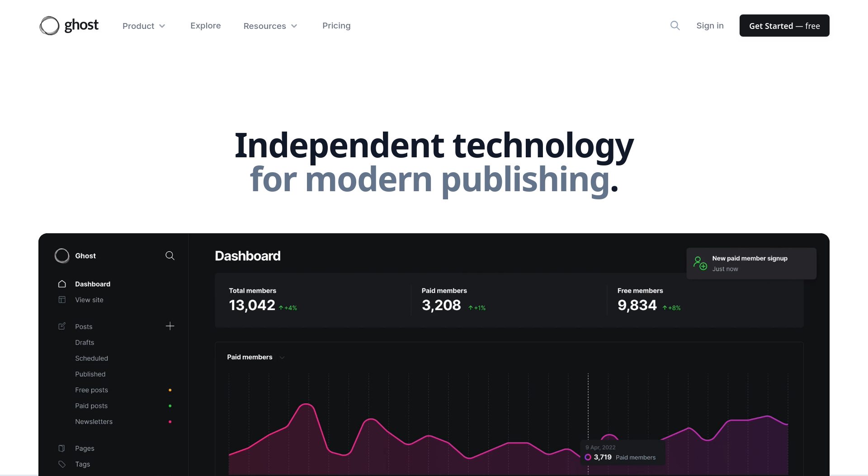Click the View site layout icon
868x476 pixels.
[62, 300]
